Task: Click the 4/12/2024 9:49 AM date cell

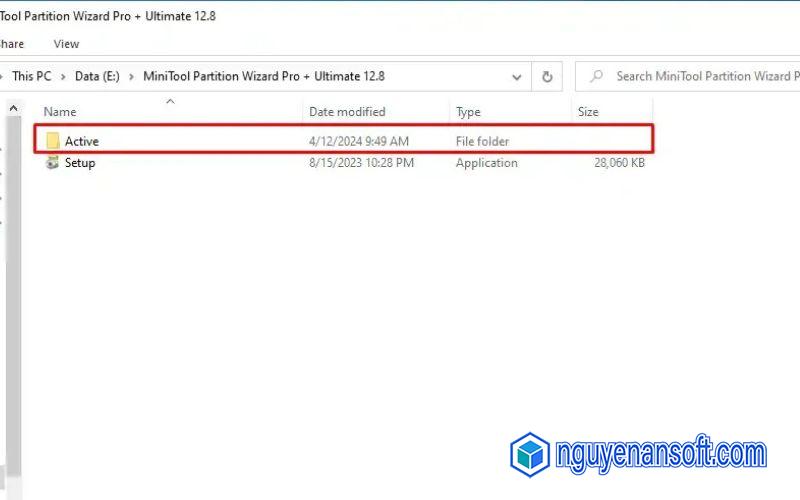Action: pyautogui.click(x=359, y=141)
